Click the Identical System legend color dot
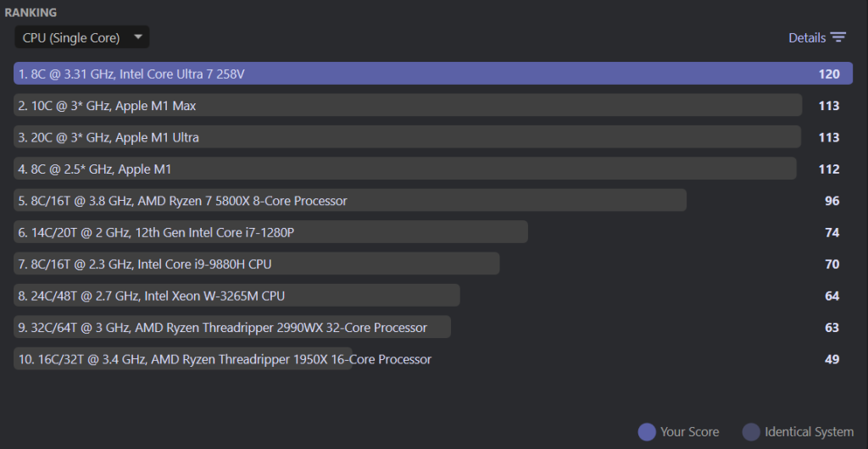Screen dimensions: 868x449 tap(751, 432)
